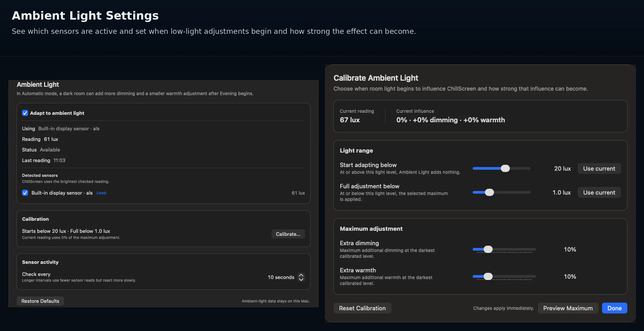Use current reading for Start adapting below
Viewport: 644px width, 331px height.
(599, 169)
